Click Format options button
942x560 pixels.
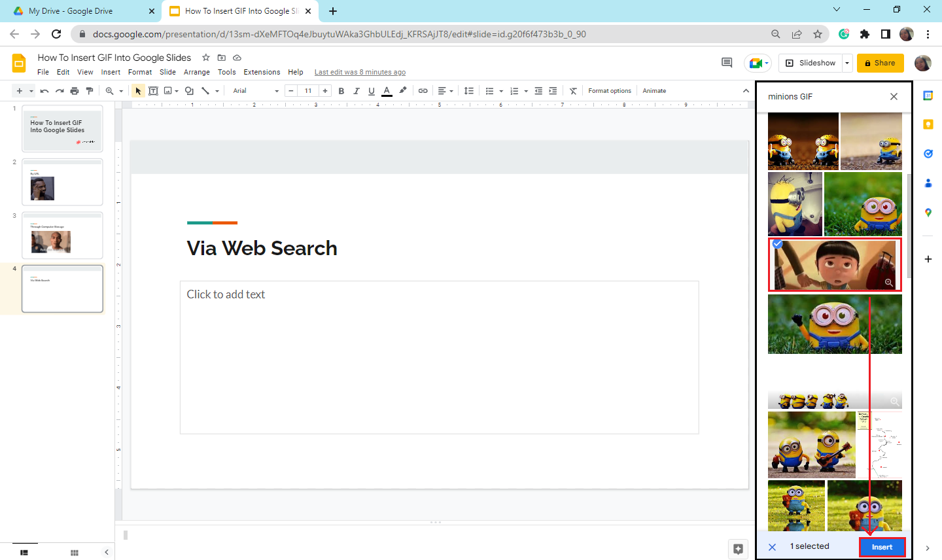pyautogui.click(x=610, y=91)
